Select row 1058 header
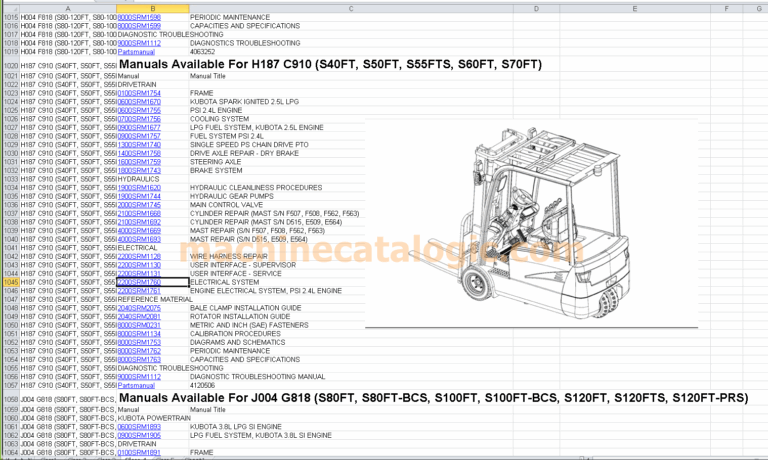Viewport: 768px width, 460px height. click(11, 399)
